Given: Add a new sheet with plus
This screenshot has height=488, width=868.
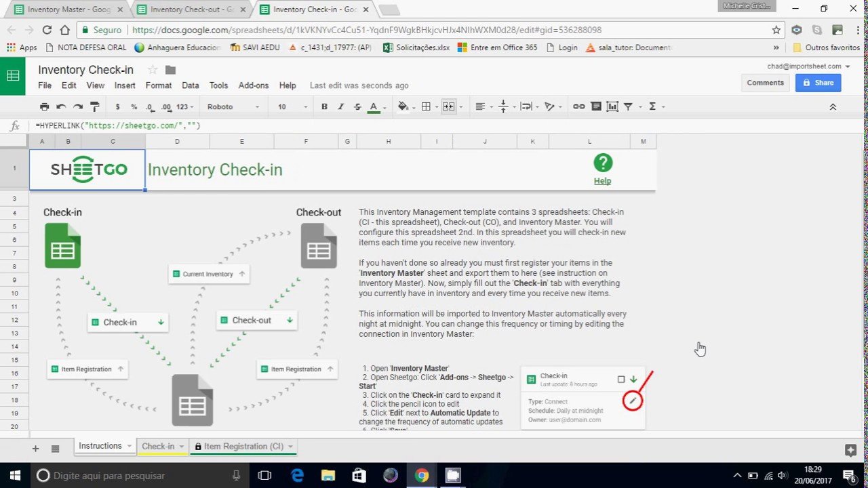Looking at the screenshot, I should [35, 449].
